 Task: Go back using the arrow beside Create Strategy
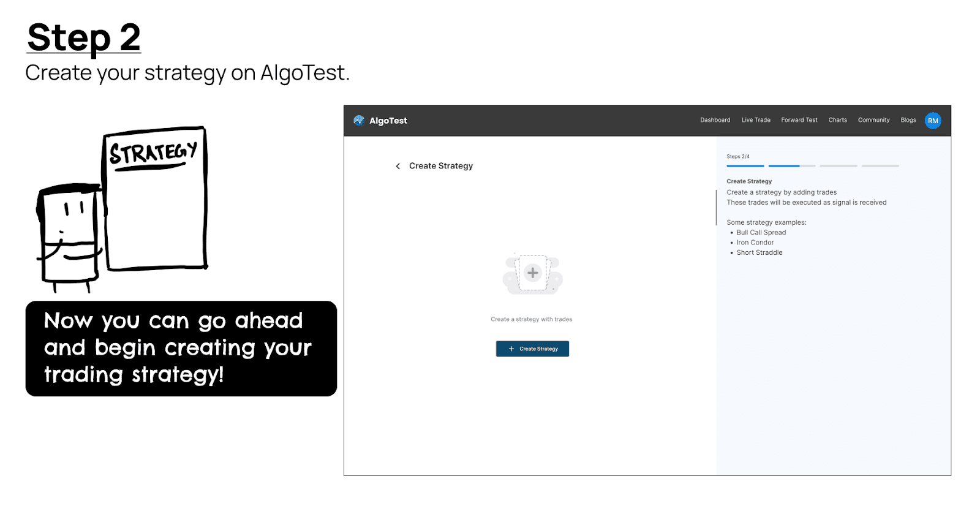click(398, 166)
